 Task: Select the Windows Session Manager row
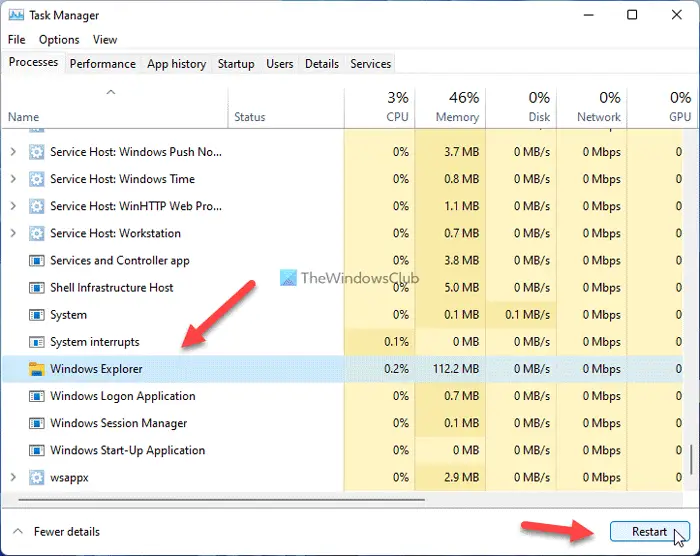[x=342, y=423]
